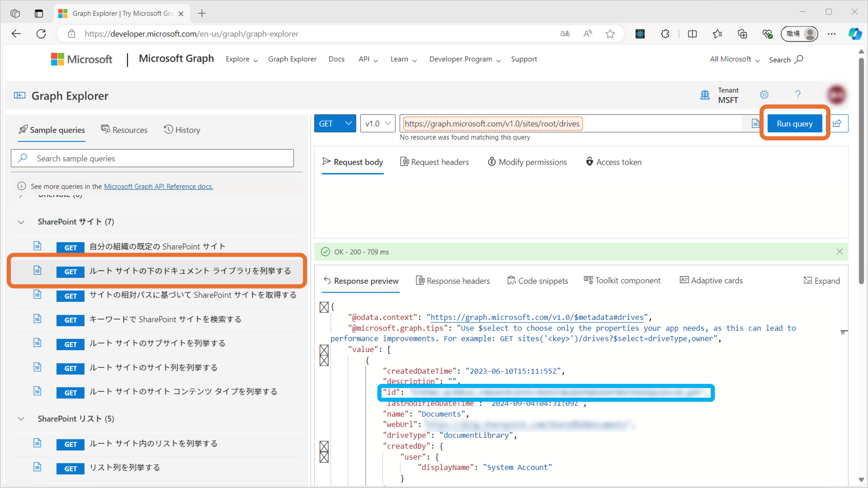Viewport: 868px width, 488px height.
Task: Open a new browser tab
Action: [x=202, y=14]
